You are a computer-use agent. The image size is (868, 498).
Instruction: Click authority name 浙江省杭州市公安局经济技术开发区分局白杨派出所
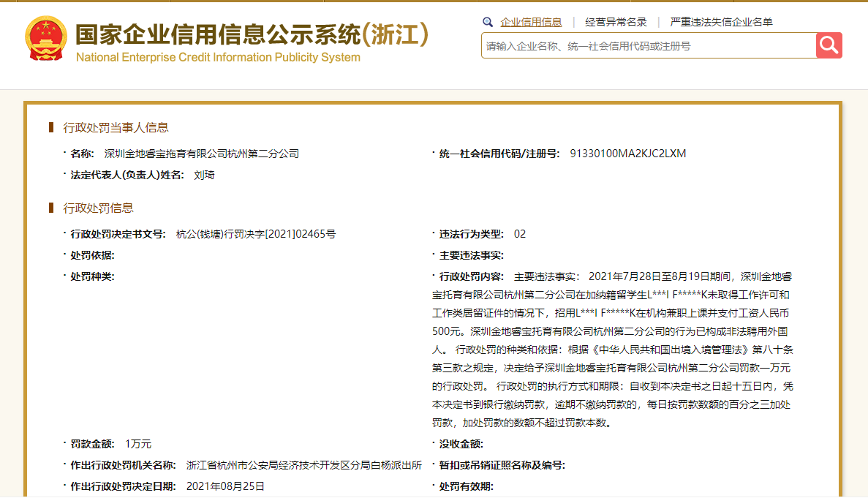point(304,465)
